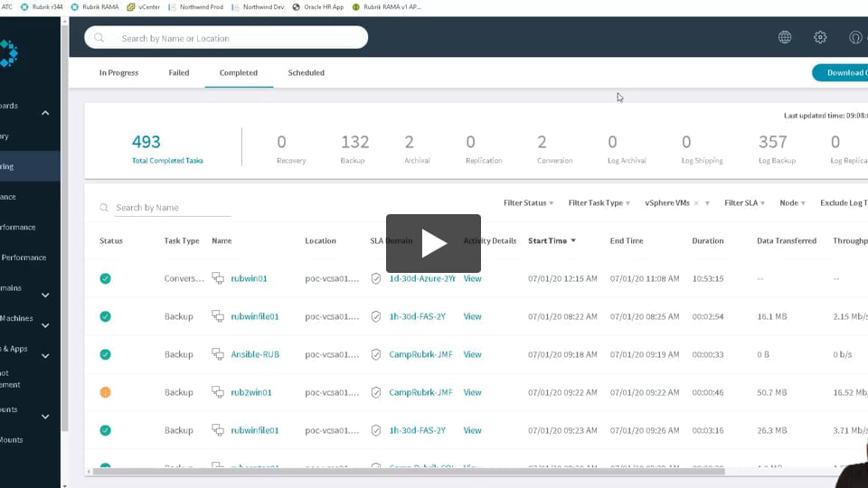The image size is (868, 488).
Task: Switch to the Scheduled tab
Action: (307, 72)
